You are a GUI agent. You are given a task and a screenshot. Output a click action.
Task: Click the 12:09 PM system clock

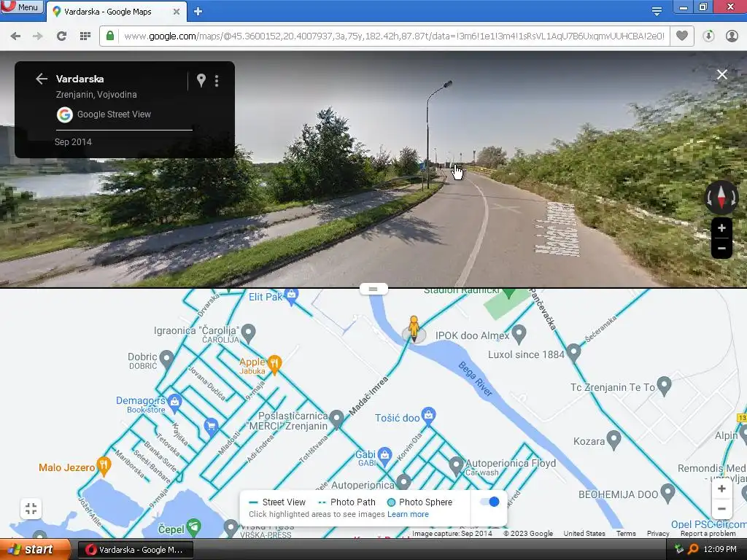tap(720, 550)
